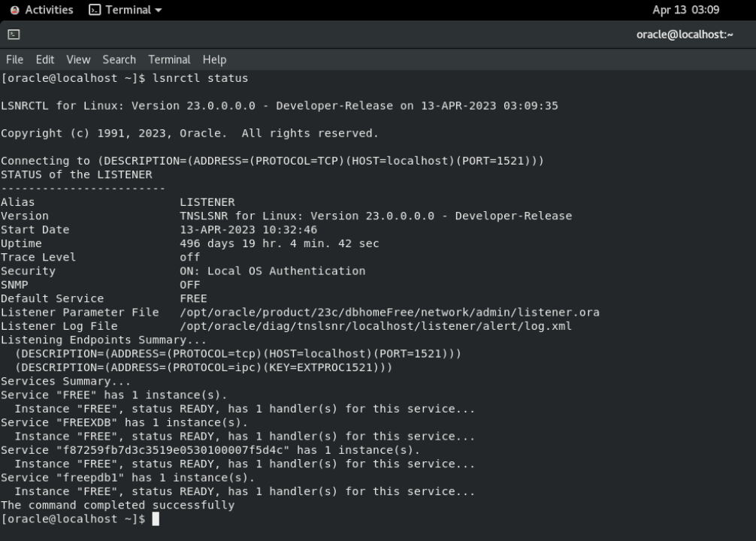Open the Activities overview
756x541 pixels.
coord(41,10)
